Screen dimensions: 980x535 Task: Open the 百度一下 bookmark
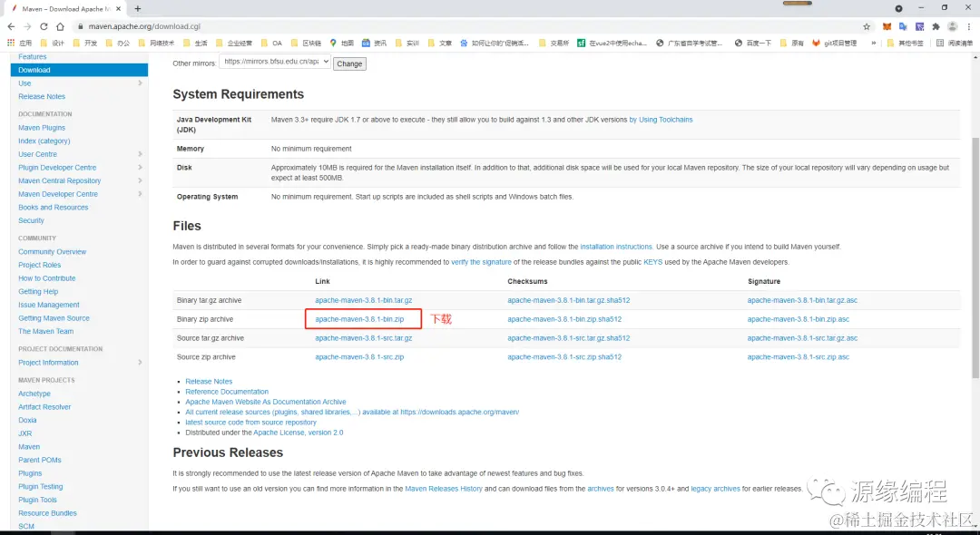click(752, 44)
